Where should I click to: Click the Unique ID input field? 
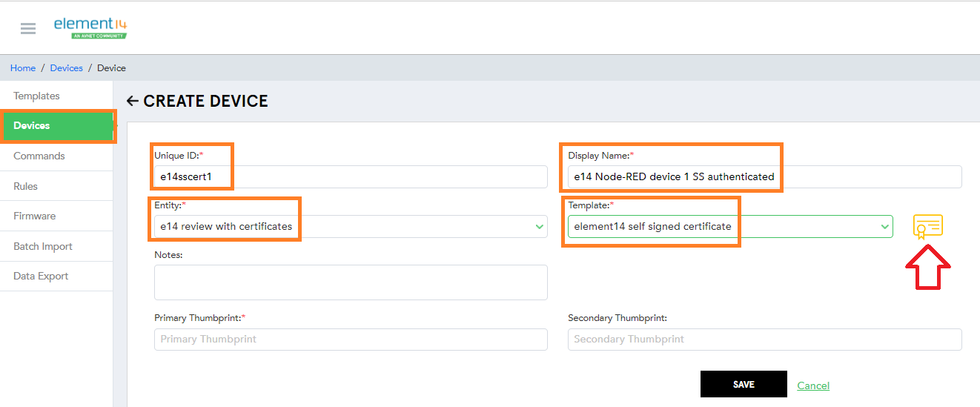pyautogui.click(x=351, y=176)
